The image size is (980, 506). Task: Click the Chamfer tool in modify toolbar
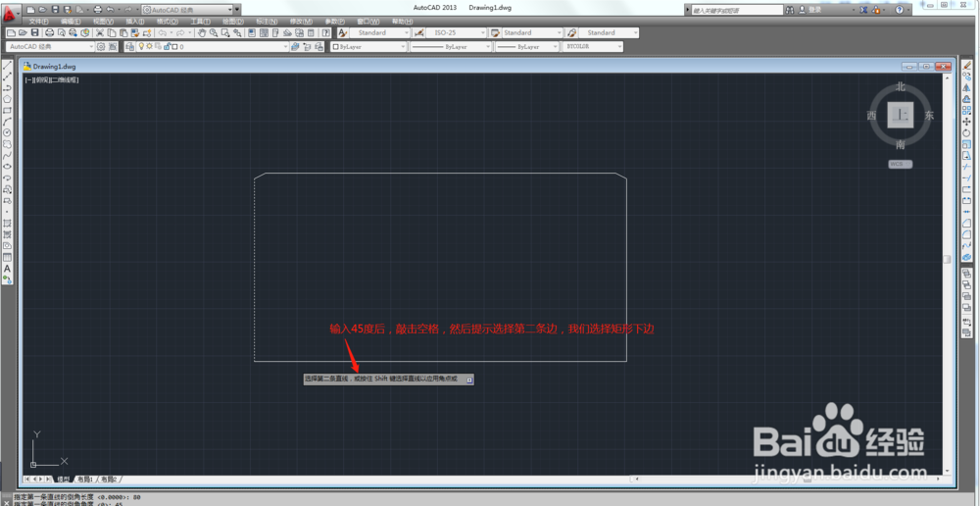[967, 223]
